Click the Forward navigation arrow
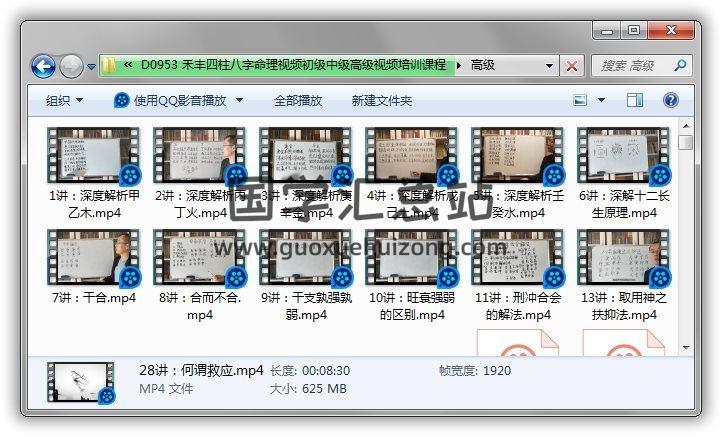Viewport: 722px width, 437px height. [x=71, y=67]
